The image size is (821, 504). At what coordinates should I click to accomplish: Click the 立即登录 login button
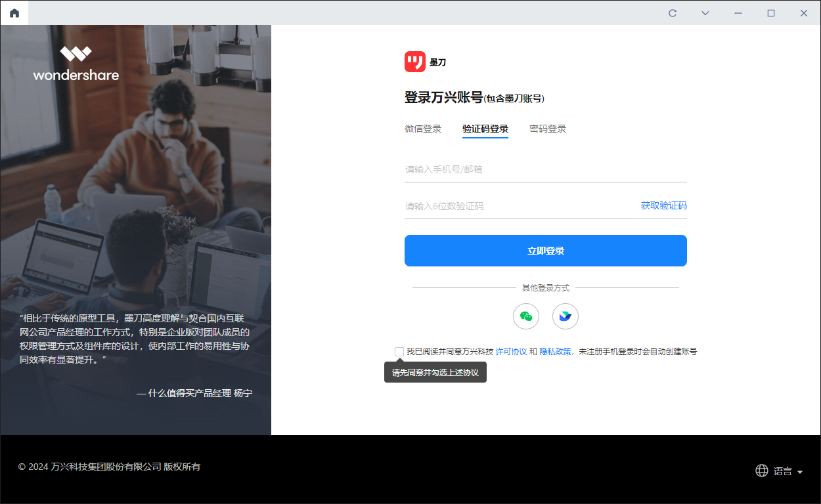(x=545, y=251)
